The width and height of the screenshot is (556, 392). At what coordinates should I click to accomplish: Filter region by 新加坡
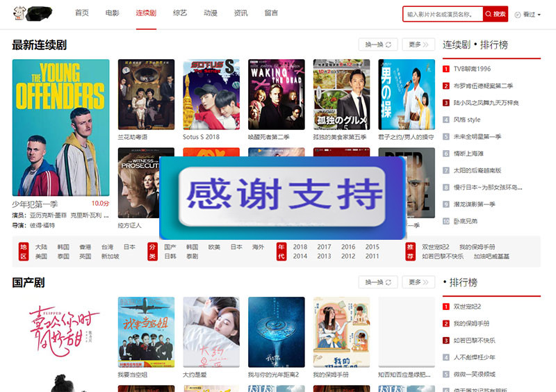pyautogui.click(x=111, y=256)
